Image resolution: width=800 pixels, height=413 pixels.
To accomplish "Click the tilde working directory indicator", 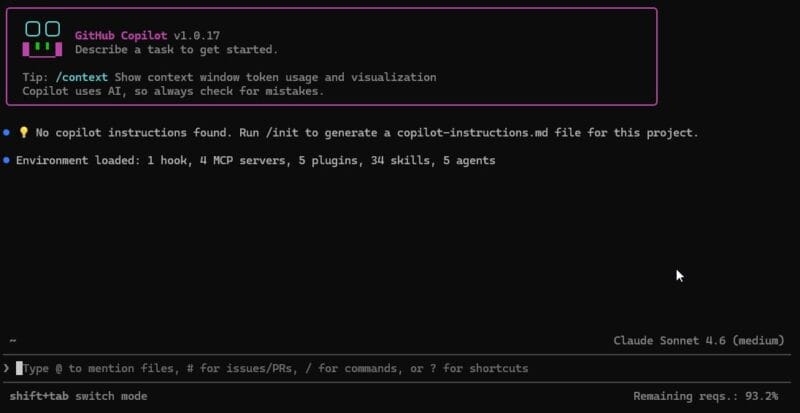I will tap(11, 341).
